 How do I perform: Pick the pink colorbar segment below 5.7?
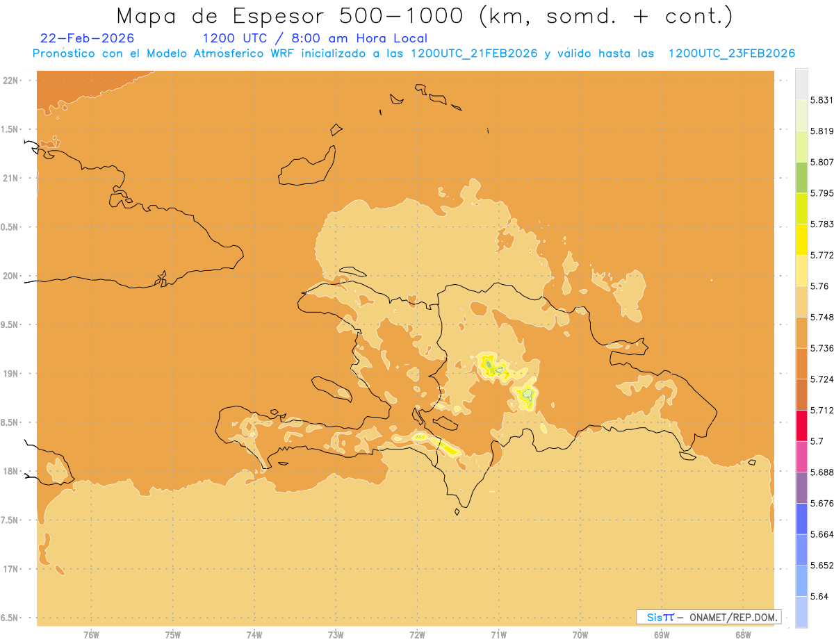pos(801,456)
